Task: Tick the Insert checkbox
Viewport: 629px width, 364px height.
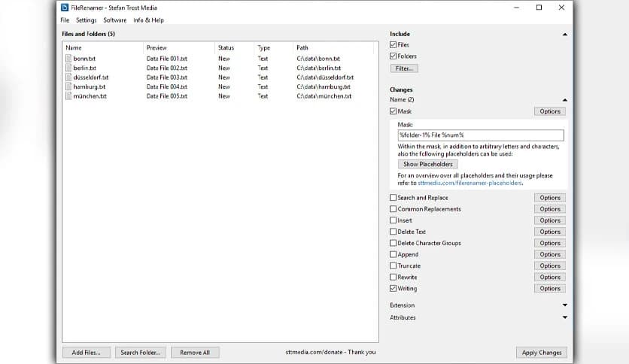Action: pos(393,220)
